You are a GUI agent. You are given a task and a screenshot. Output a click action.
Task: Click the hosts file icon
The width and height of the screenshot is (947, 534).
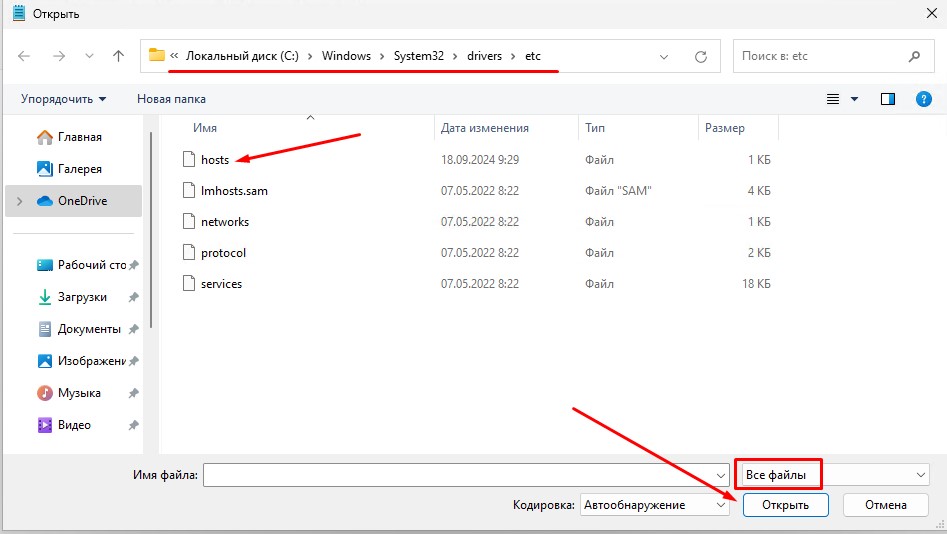pyautogui.click(x=189, y=159)
